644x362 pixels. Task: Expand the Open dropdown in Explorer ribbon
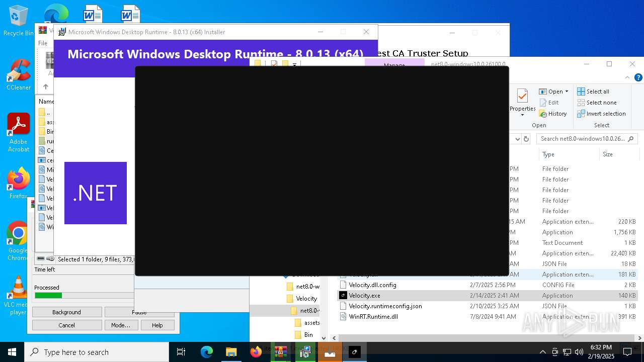pyautogui.click(x=567, y=92)
